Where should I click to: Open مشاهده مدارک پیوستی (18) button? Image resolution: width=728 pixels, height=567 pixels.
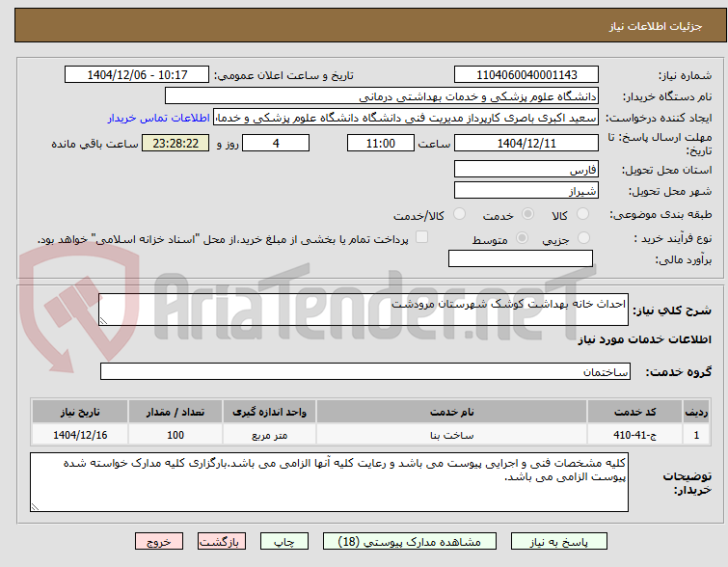[410, 542]
